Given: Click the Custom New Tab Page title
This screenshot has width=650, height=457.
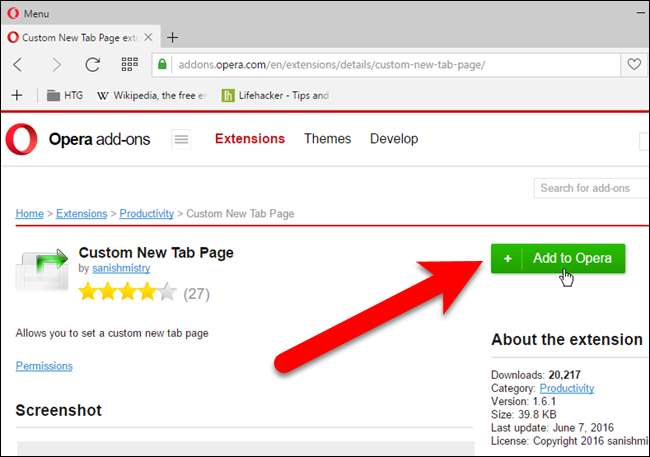Looking at the screenshot, I should (156, 253).
